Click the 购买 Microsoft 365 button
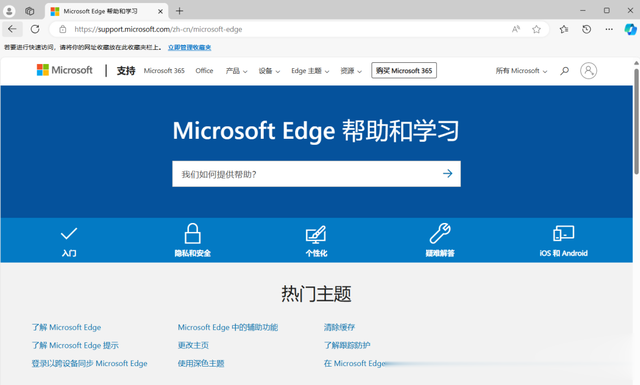 coord(404,70)
